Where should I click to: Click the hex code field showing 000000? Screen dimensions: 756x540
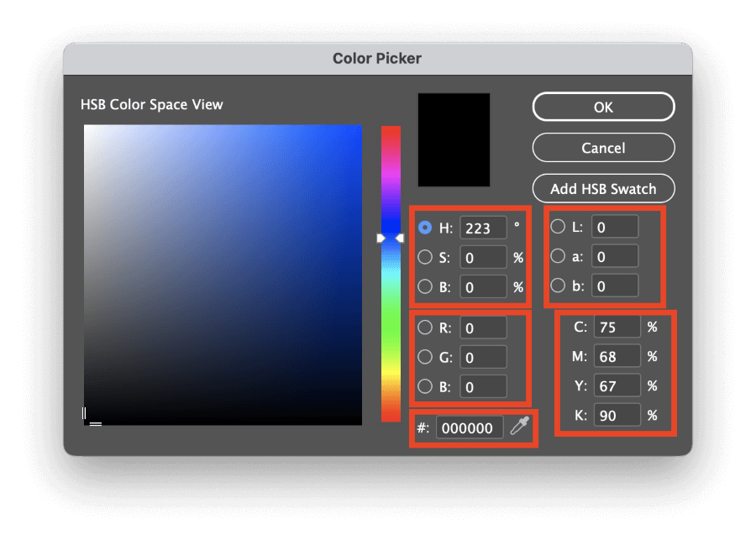[x=471, y=427]
